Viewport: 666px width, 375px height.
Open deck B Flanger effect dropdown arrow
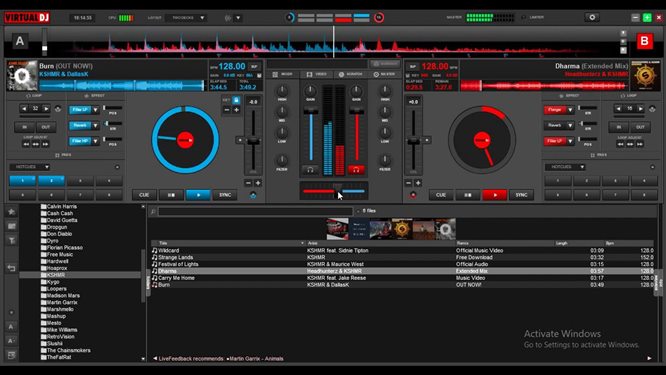[570, 110]
